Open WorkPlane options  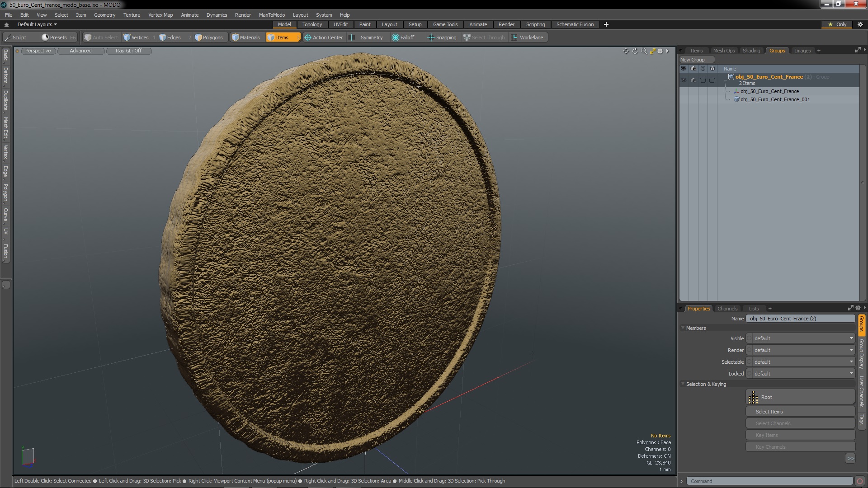(528, 38)
